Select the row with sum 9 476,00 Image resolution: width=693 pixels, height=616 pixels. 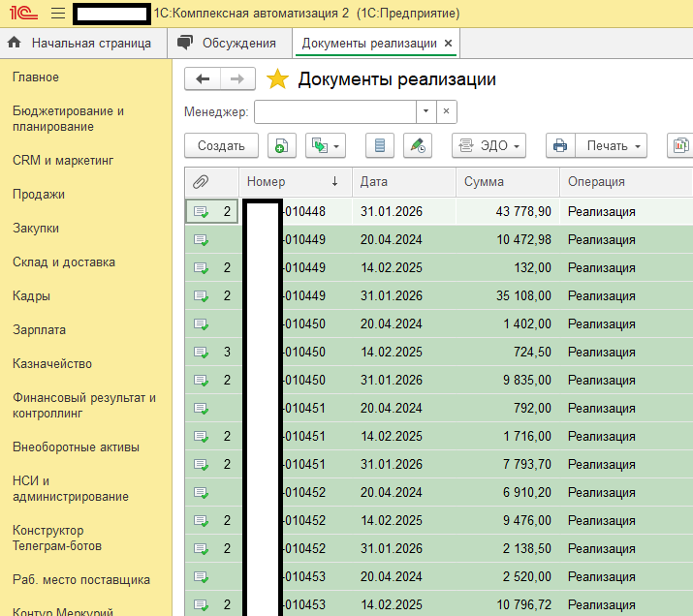point(439,521)
